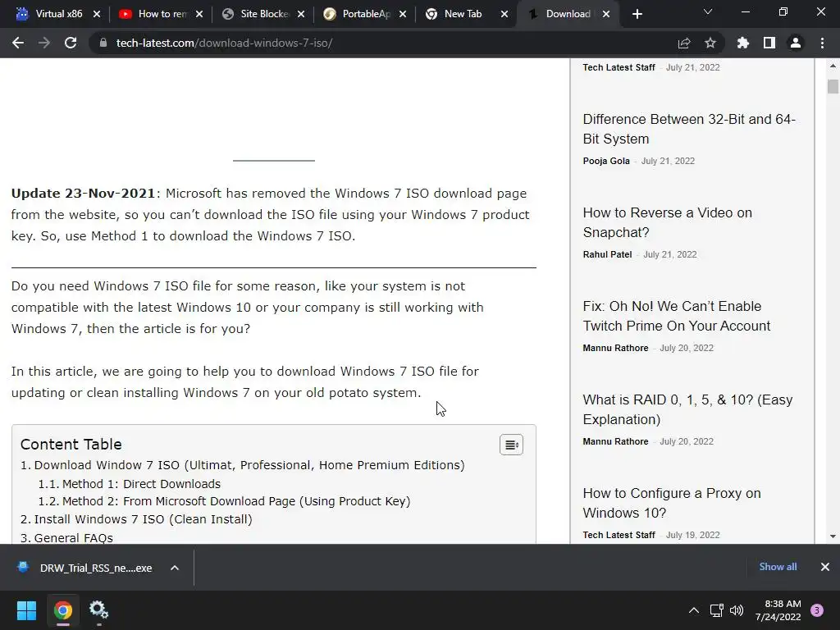Close the How to rem tab

(x=199, y=14)
